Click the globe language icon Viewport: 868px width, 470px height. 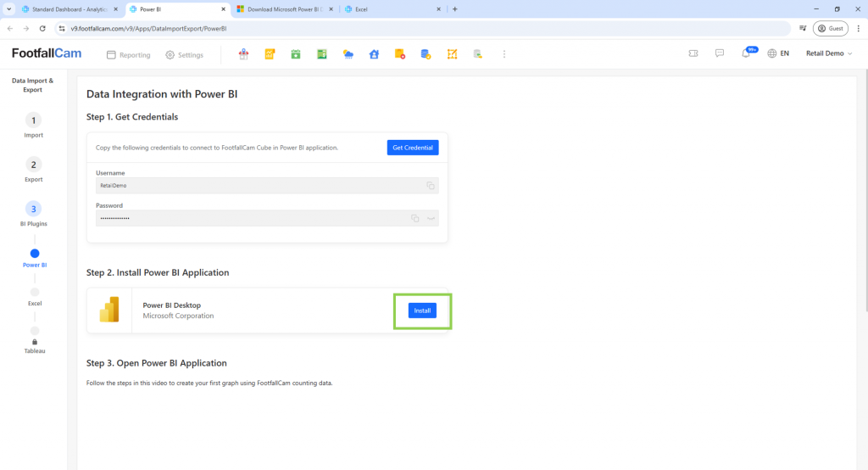771,53
